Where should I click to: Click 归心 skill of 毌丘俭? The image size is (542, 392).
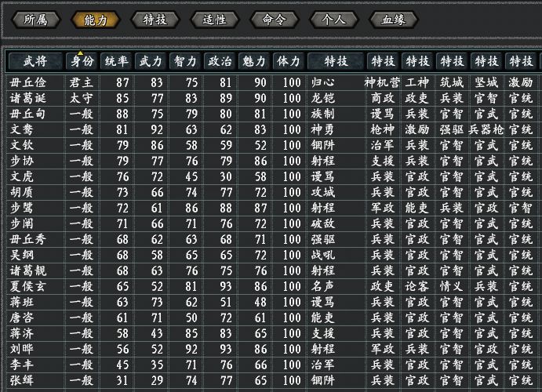pos(322,82)
